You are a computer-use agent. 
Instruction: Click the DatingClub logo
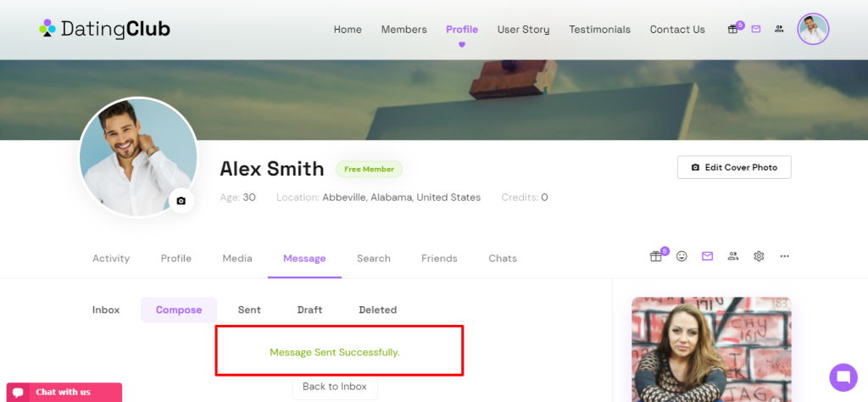(x=105, y=30)
